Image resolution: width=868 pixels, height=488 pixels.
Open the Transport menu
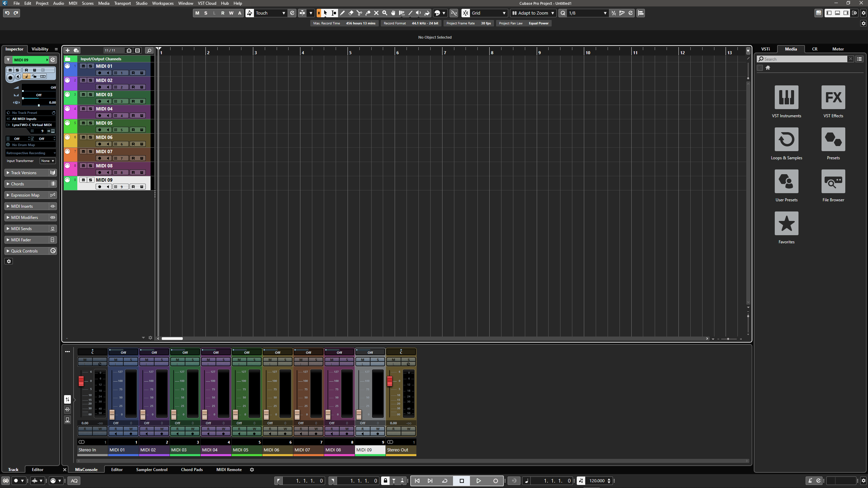[x=122, y=3]
